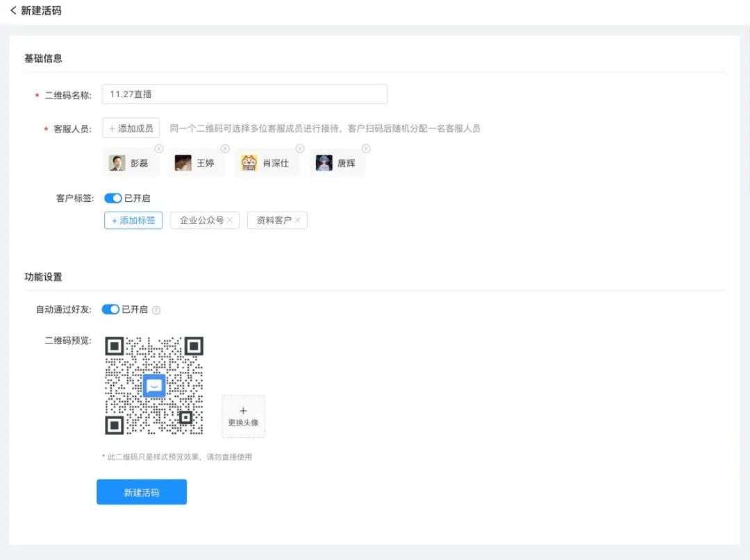Remove member 唐辉 with his × button
Image resolution: width=750 pixels, height=560 pixels.
pyautogui.click(x=365, y=148)
